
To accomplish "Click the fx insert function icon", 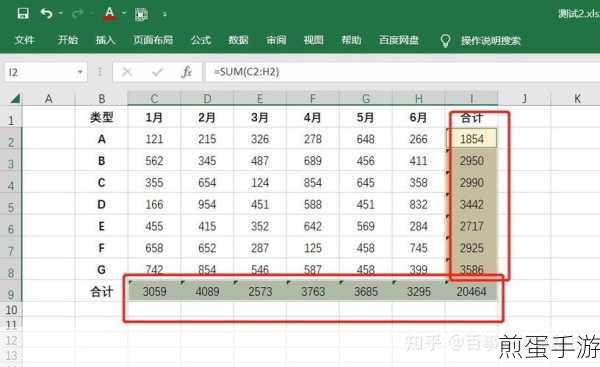I will 186,72.
